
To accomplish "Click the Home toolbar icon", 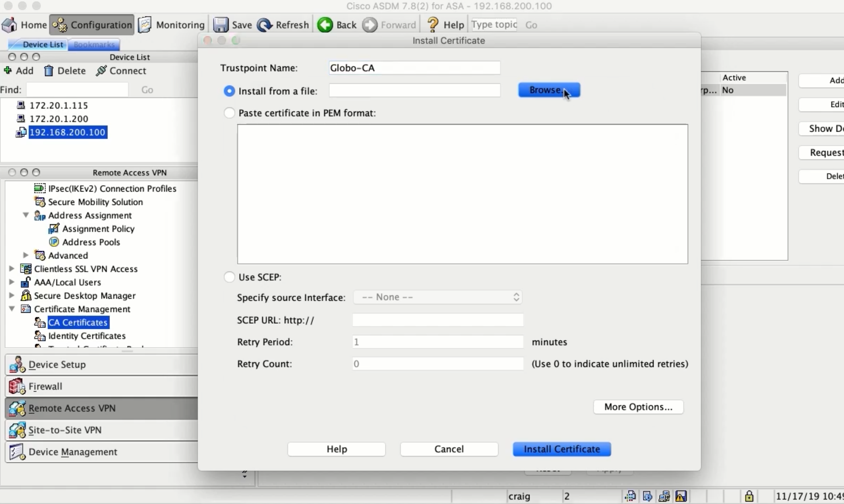I will (10, 25).
